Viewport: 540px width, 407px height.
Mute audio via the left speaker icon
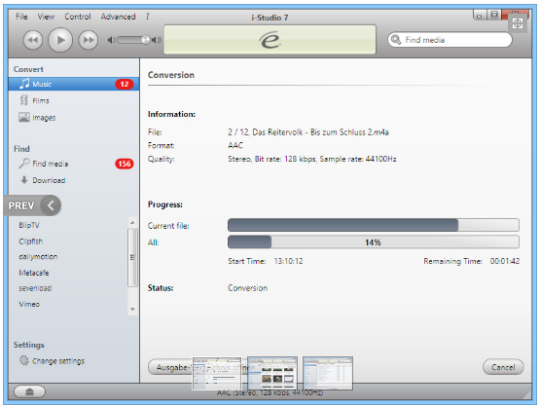111,40
